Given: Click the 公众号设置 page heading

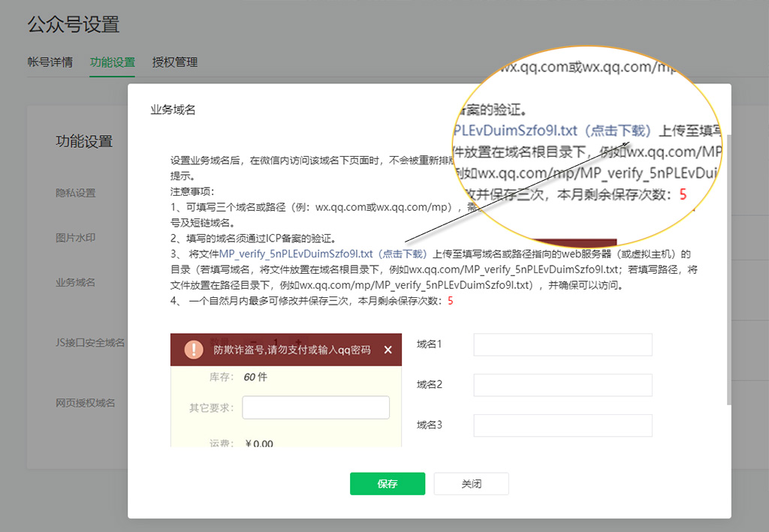Looking at the screenshot, I should 74,24.
